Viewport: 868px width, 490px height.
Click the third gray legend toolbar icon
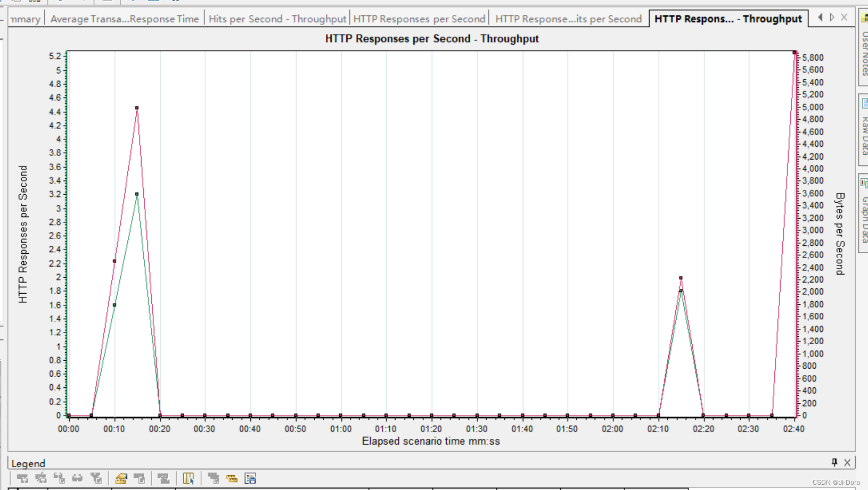(59, 478)
